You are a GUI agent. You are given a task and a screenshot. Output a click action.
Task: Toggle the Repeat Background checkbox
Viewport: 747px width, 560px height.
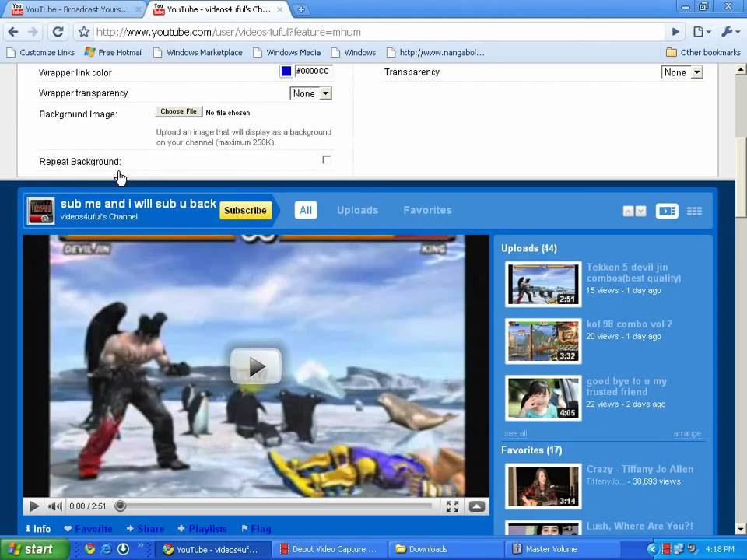tap(326, 159)
